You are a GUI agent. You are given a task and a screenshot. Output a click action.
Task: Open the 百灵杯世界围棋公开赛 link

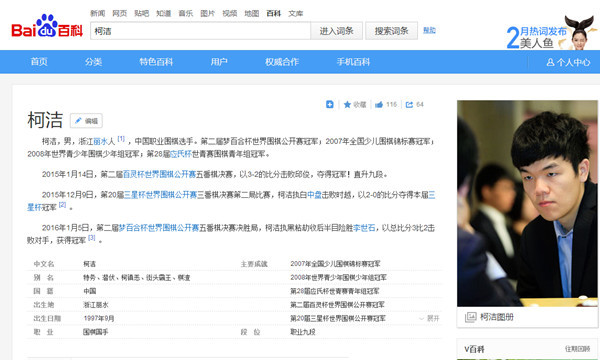click(159, 174)
